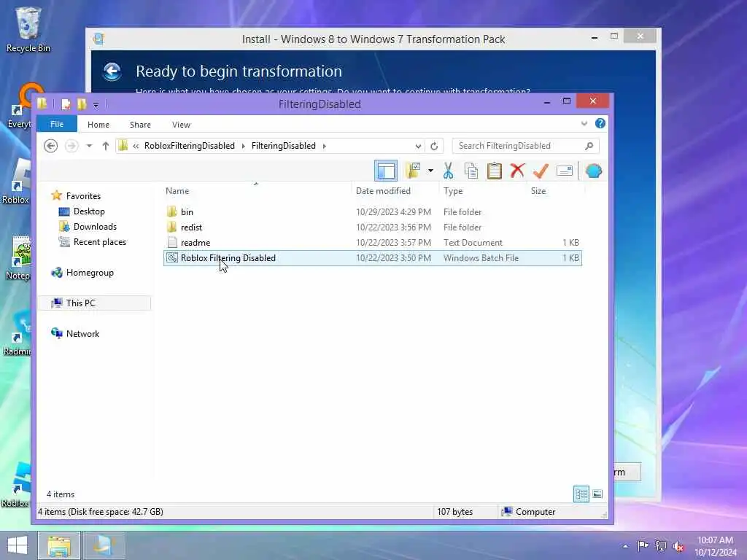Click the orange checkmark properties icon

(541, 171)
